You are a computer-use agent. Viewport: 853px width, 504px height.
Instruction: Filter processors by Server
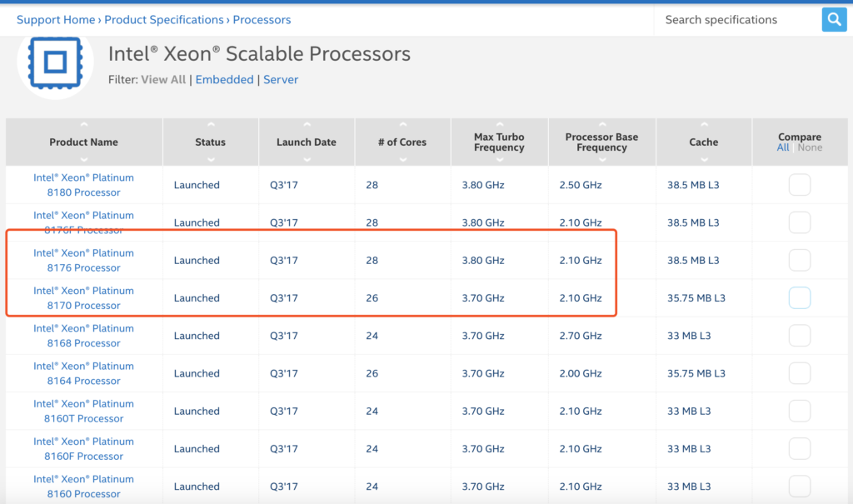281,79
